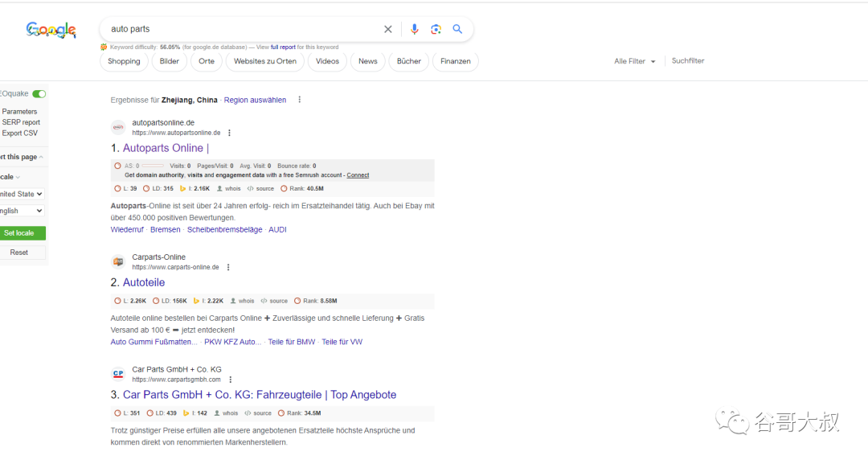Start voice search with microphone icon
This screenshot has height=460, width=868.
click(414, 30)
